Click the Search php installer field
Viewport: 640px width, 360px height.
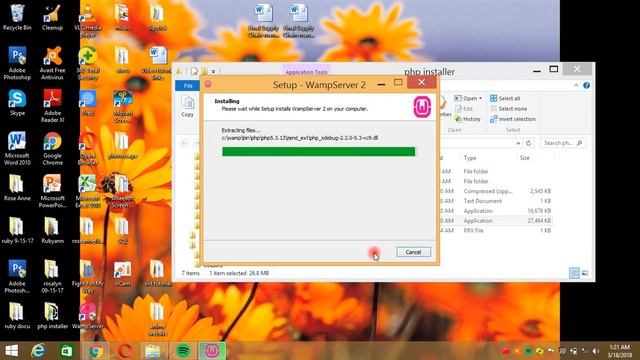pyautogui.click(x=563, y=143)
